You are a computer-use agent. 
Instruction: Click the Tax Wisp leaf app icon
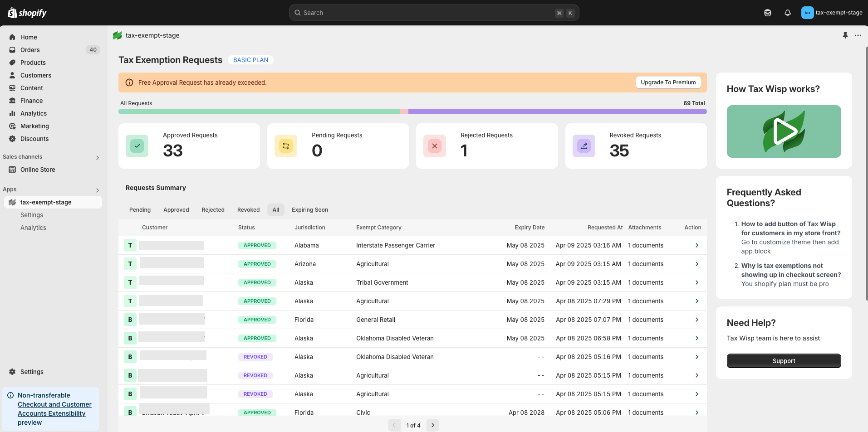tap(118, 35)
